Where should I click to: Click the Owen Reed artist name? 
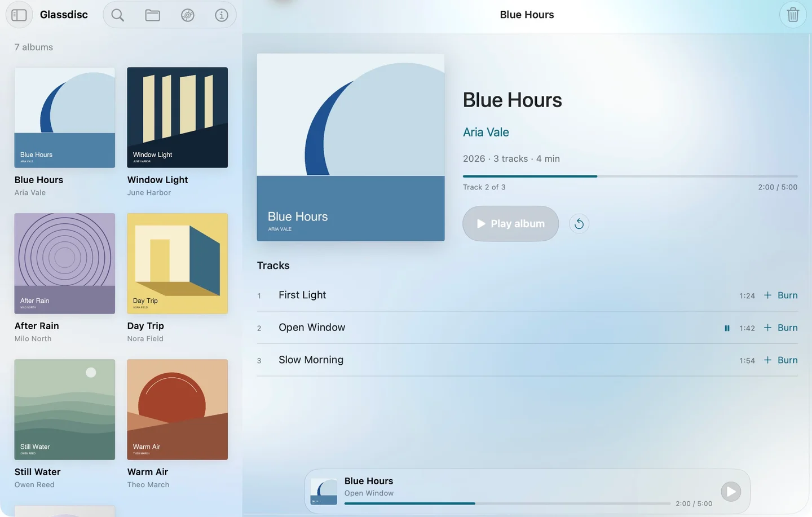pyautogui.click(x=35, y=485)
